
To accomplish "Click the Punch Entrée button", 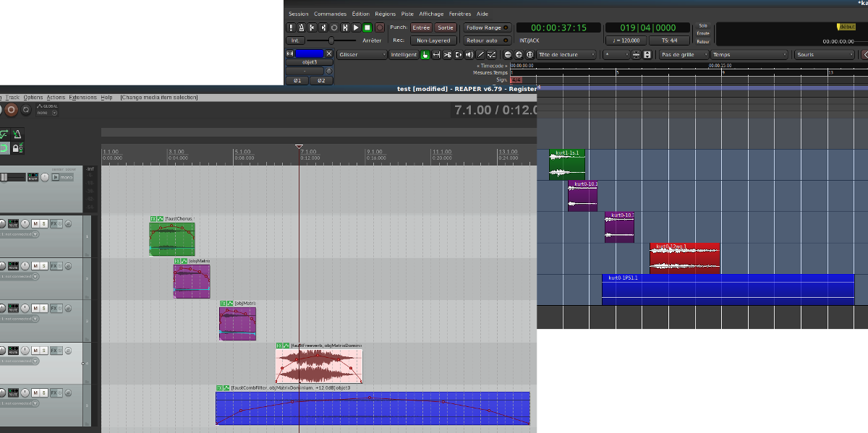I will click(421, 27).
